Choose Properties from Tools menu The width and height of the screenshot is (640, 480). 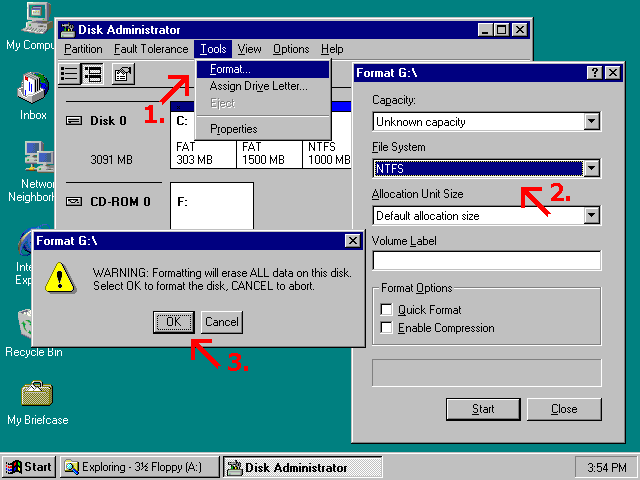pyautogui.click(x=263, y=129)
